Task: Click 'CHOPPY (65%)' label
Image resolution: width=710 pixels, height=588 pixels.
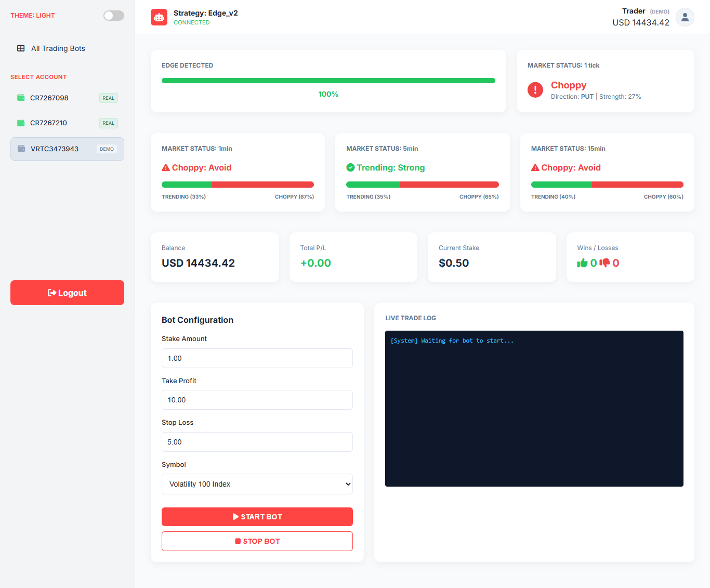Action: click(x=479, y=197)
